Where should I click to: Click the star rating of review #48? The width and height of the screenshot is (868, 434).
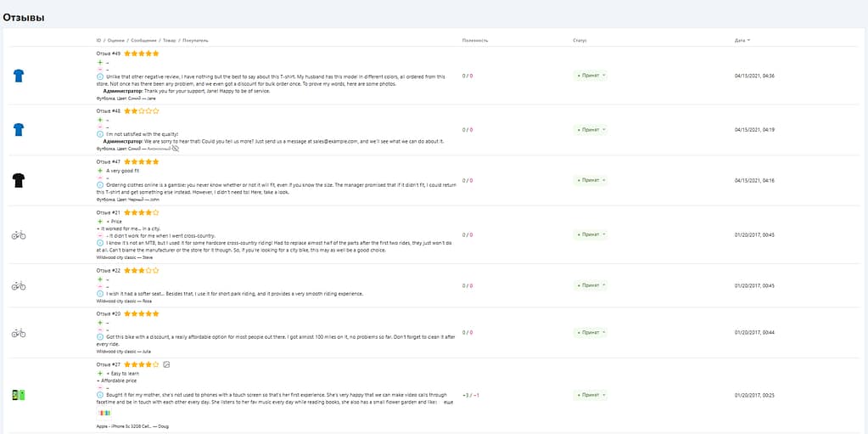(x=142, y=110)
